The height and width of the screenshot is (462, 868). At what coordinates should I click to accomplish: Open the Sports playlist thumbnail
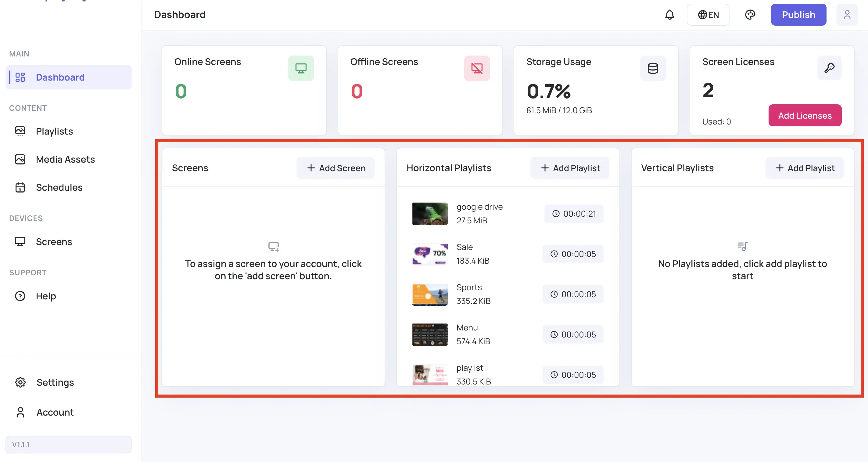tap(430, 294)
